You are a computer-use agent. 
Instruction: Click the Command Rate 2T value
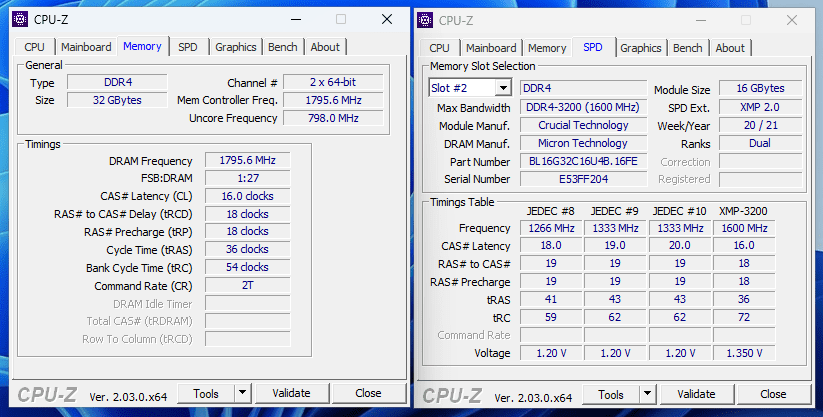click(247, 285)
